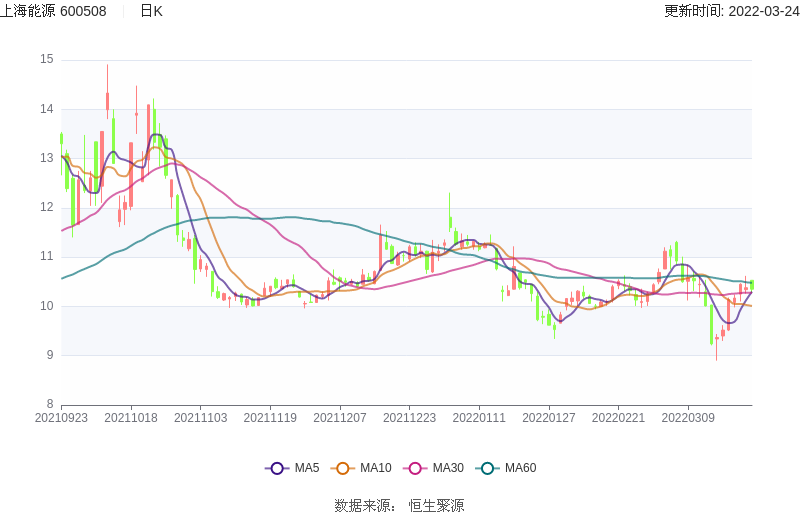Select the 20210923 date axis label
Viewport: 800px width, 517px height.
(61, 418)
